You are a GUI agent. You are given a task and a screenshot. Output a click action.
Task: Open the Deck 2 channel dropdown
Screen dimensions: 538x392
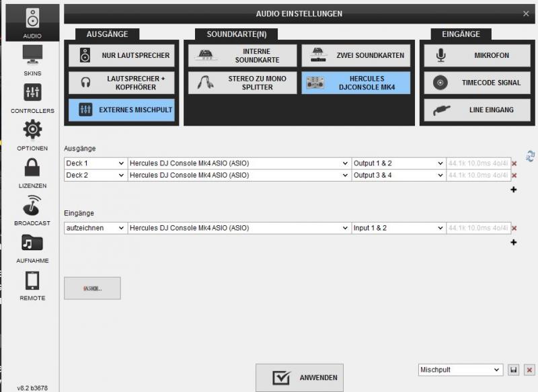pos(95,175)
